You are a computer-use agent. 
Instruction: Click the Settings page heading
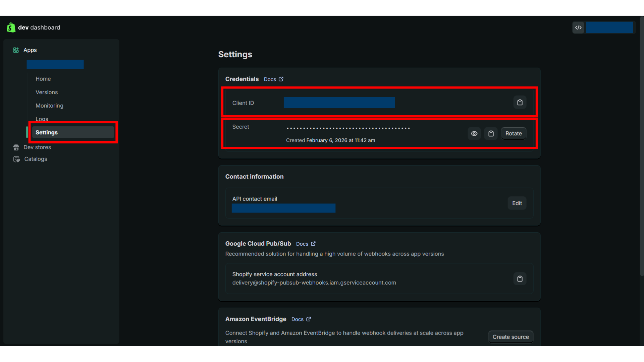pyautogui.click(x=235, y=54)
